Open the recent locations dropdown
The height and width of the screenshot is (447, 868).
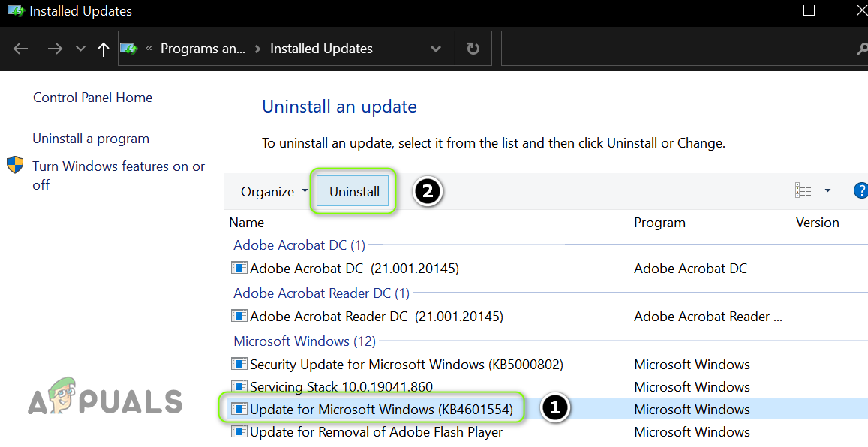coord(80,49)
